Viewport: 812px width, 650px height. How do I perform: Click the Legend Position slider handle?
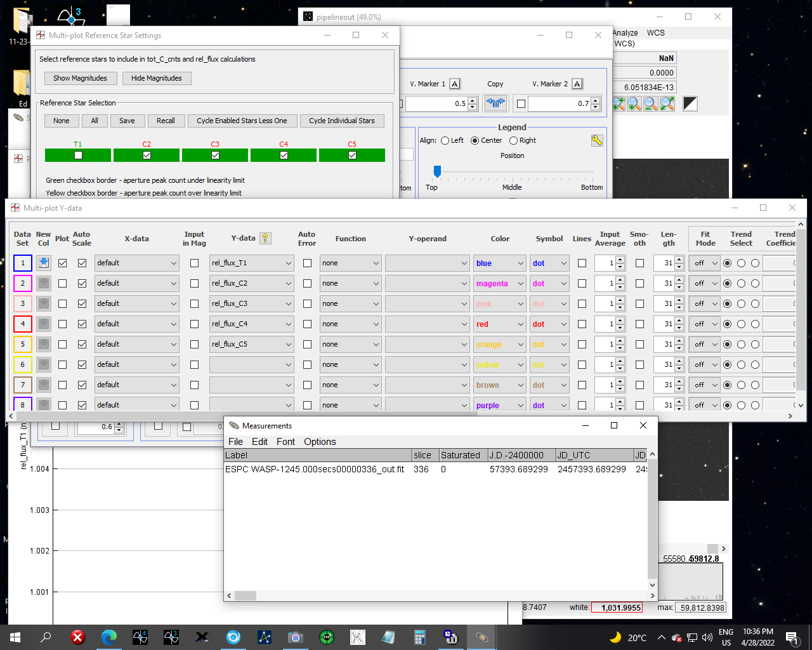click(x=437, y=171)
